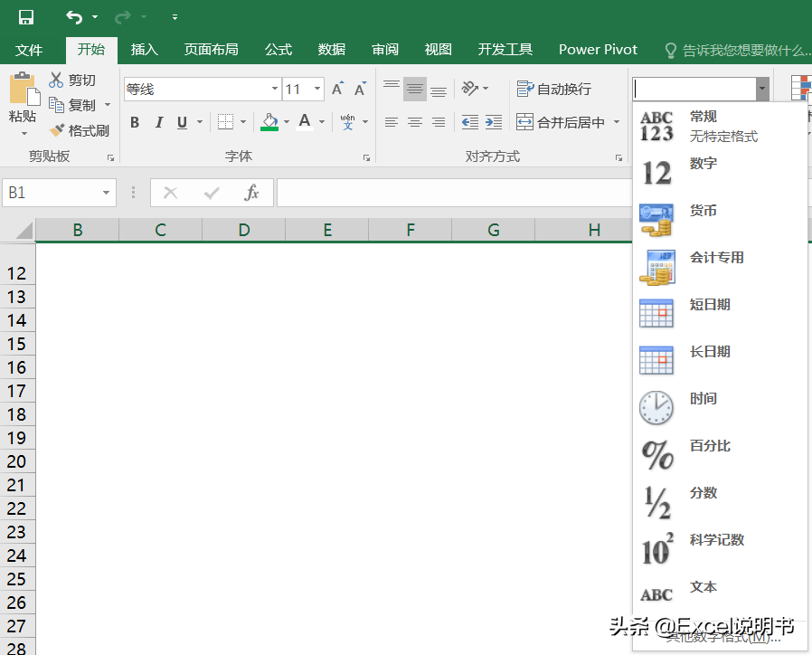Click the increase font size icon
The height and width of the screenshot is (655, 812).
[337, 89]
